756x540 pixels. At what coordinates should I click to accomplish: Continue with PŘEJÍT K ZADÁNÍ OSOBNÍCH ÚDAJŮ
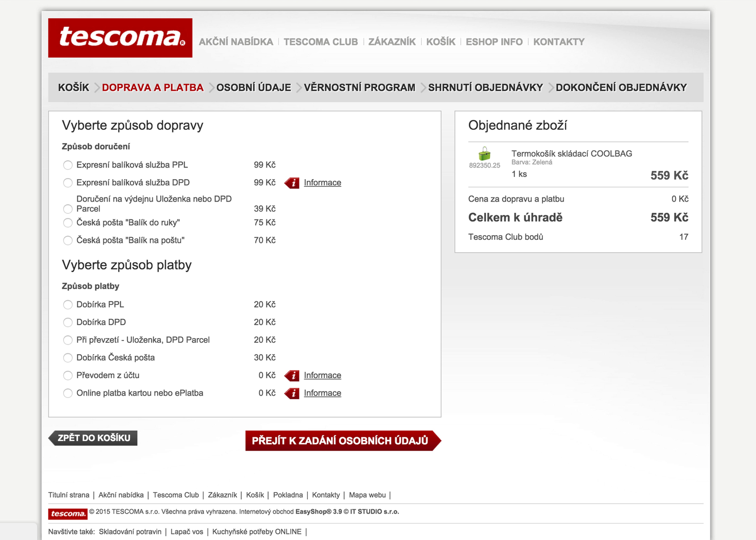(x=343, y=441)
